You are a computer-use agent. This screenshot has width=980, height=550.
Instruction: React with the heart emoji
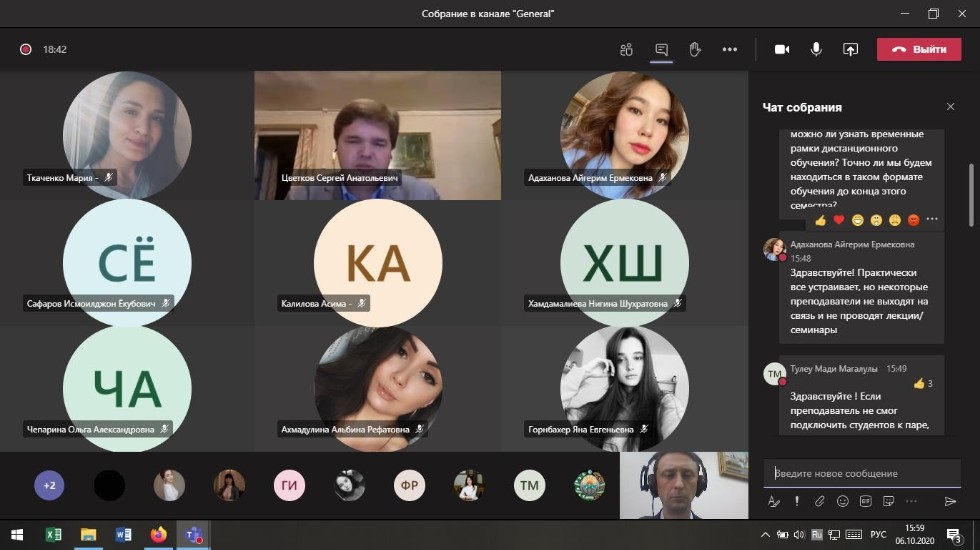click(839, 220)
